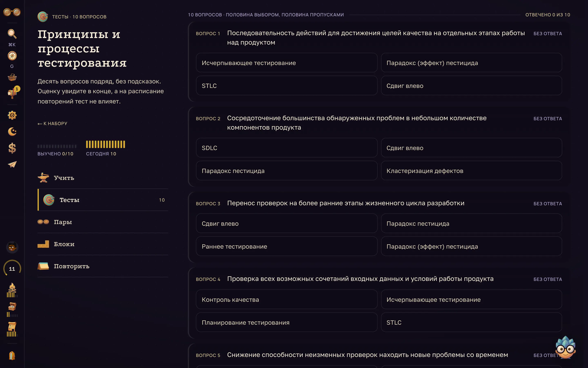The image size is (588, 368).
Task: Click the Выучено 0/10 progress bar
Action: click(57, 146)
